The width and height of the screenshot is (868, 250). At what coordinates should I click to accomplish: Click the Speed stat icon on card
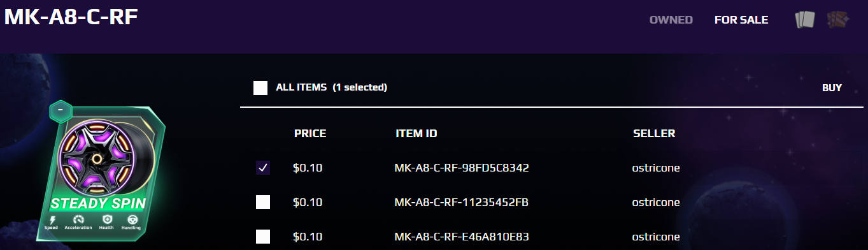(x=51, y=219)
